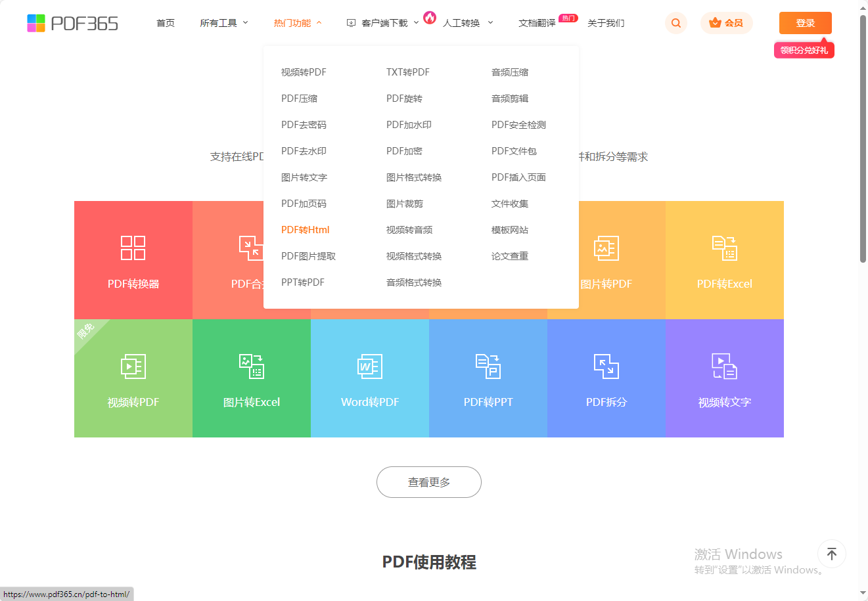Click the flame hot icon near 客户端下载
868x601 pixels.
click(430, 17)
